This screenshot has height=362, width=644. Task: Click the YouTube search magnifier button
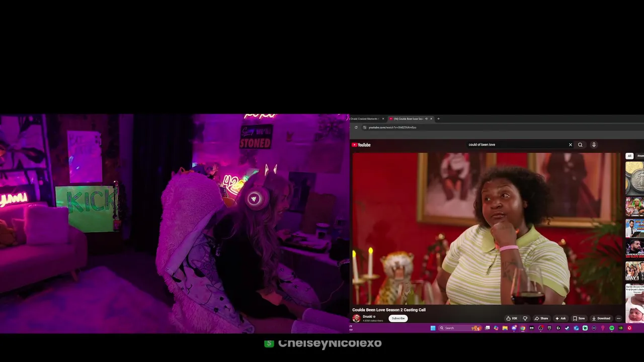tap(580, 145)
